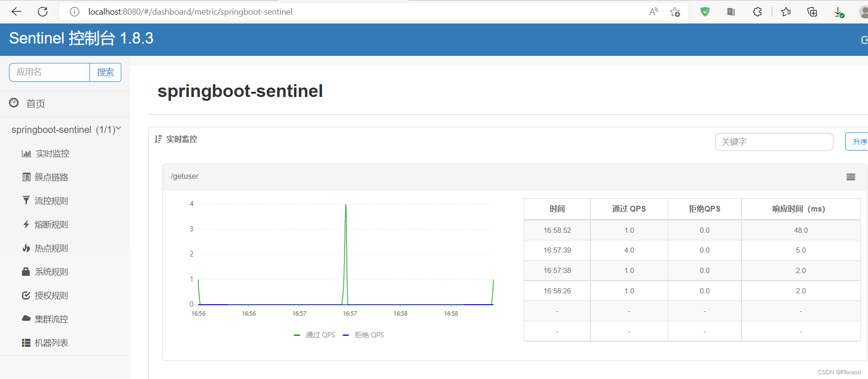Select the 16:56:26 time cell

557,291
